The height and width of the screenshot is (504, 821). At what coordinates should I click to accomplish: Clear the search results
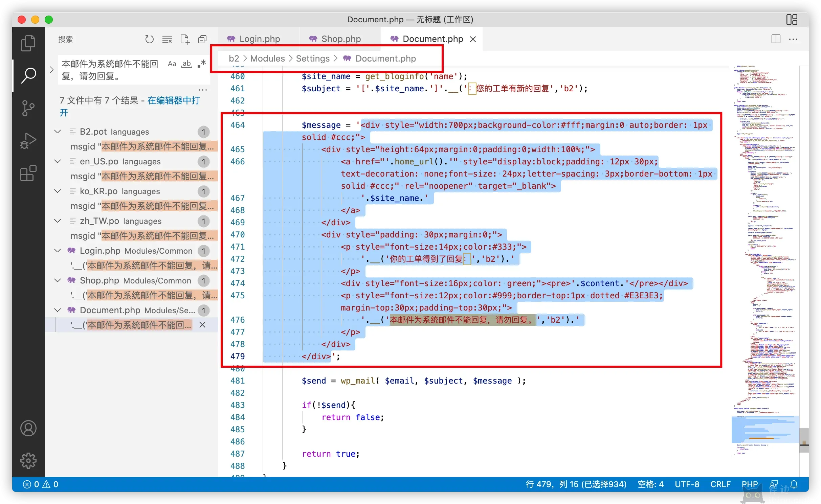pos(167,39)
